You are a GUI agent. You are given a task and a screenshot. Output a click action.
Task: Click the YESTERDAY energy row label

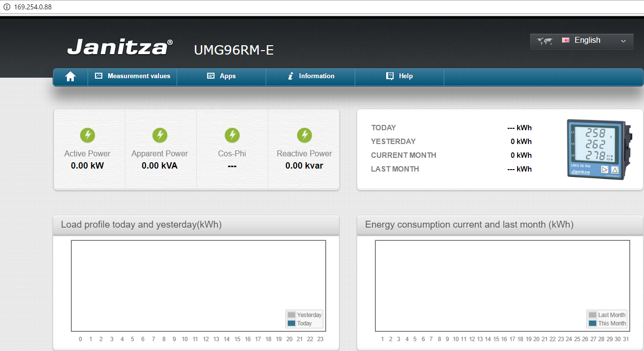[394, 142]
